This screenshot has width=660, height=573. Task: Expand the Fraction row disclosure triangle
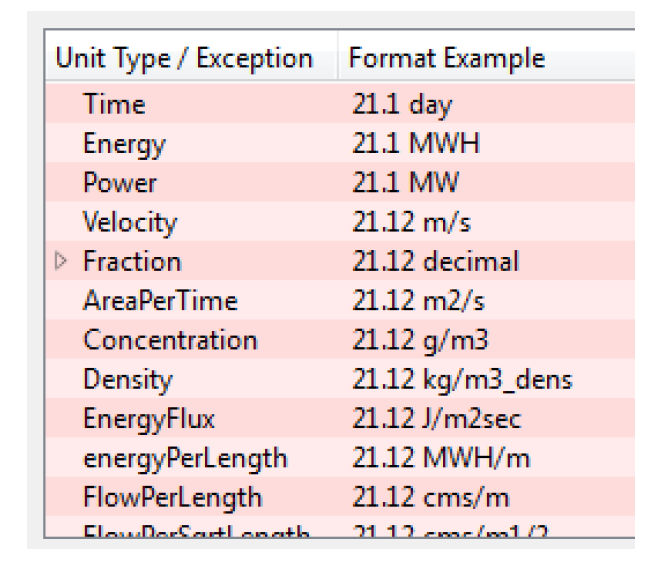coord(61,262)
